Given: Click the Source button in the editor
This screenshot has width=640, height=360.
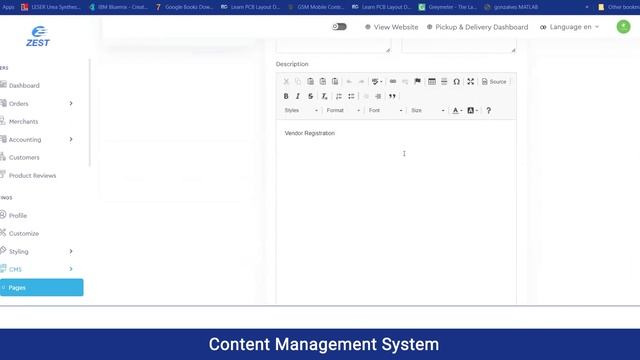Looking at the screenshot, I should click(x=494, y=82).
